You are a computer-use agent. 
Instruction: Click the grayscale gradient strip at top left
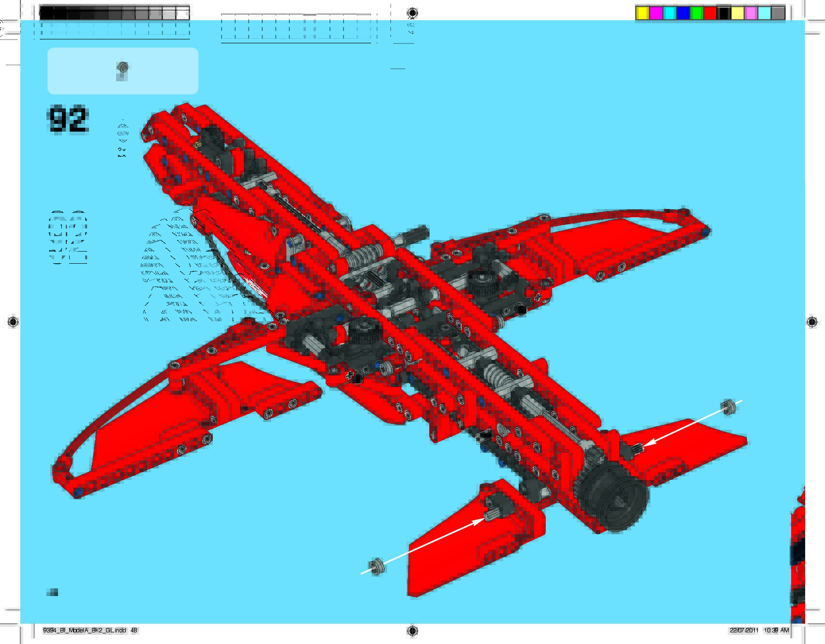(114, 13)
